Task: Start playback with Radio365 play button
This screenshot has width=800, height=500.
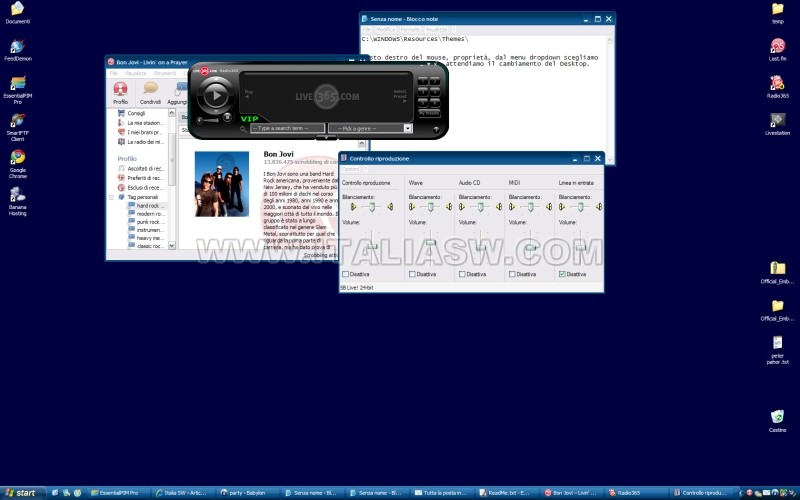Action: pyautogui.click(x=216, y=95)
